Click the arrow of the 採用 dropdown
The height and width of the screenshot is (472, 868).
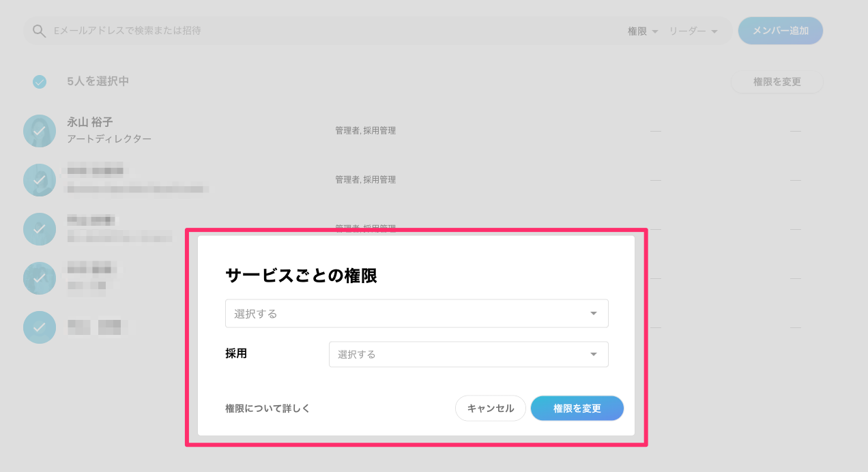tap(594, 355)
